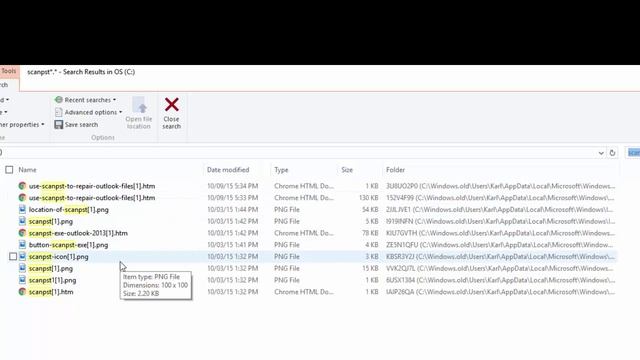This screenshot has width=640, height=360.
Task: Sort by the Name column header
Action: click(x=27, y=170)
